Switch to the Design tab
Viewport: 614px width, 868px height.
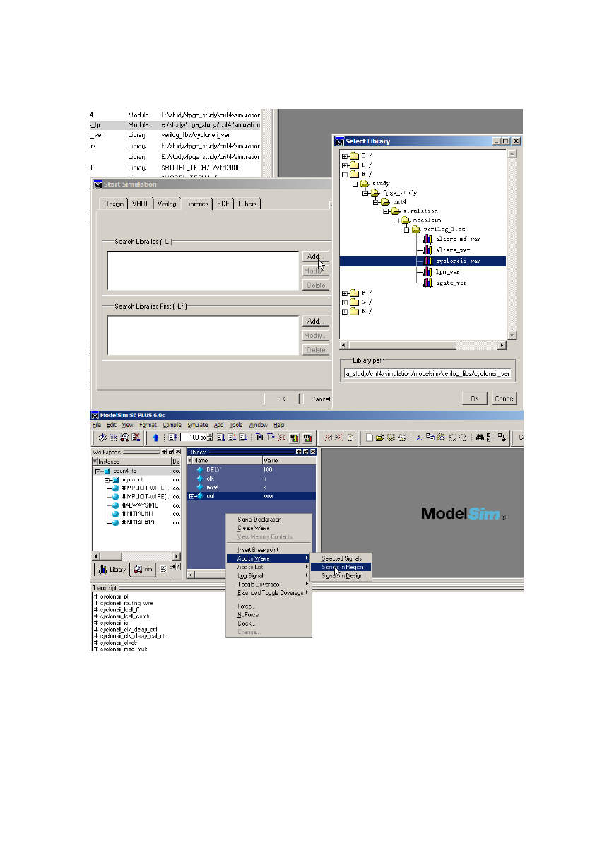(114, 204)
